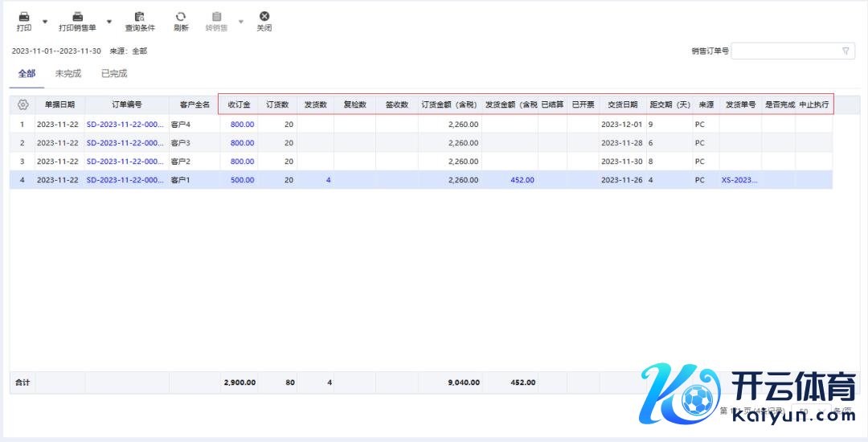The width and height of the screenshot is (868, 442).
Task: Expand the 打印 dropdown arrow
Action: [45, 22]
